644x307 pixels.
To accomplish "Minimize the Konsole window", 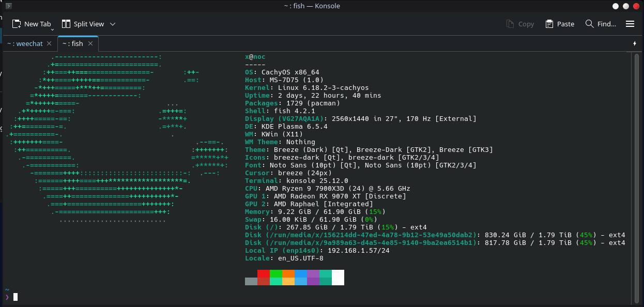I will coord(615,6).
